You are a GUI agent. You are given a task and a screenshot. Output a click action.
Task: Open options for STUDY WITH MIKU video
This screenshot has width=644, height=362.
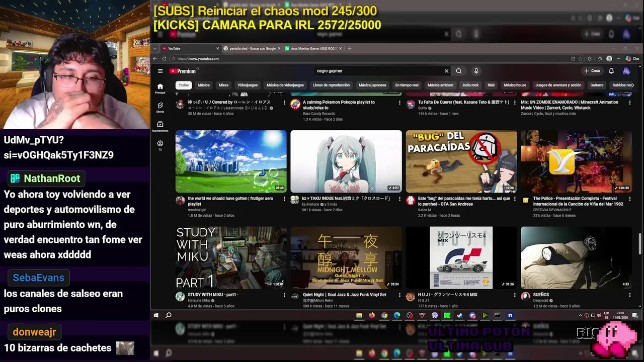click(x=285, y=295)
